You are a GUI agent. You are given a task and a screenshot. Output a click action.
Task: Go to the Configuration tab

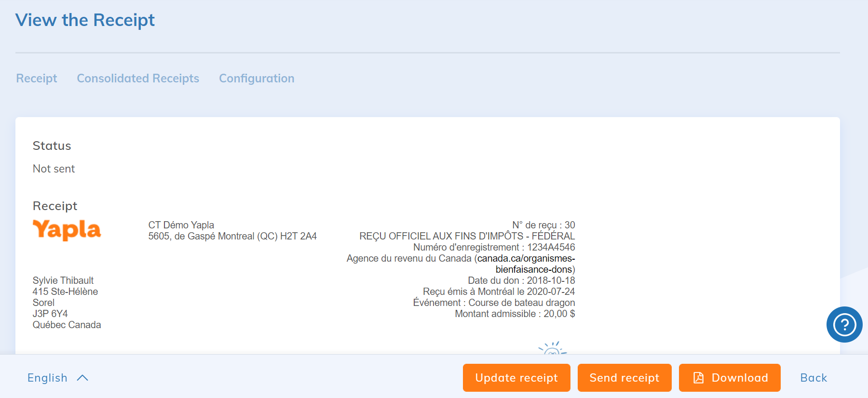coord(257,79)
